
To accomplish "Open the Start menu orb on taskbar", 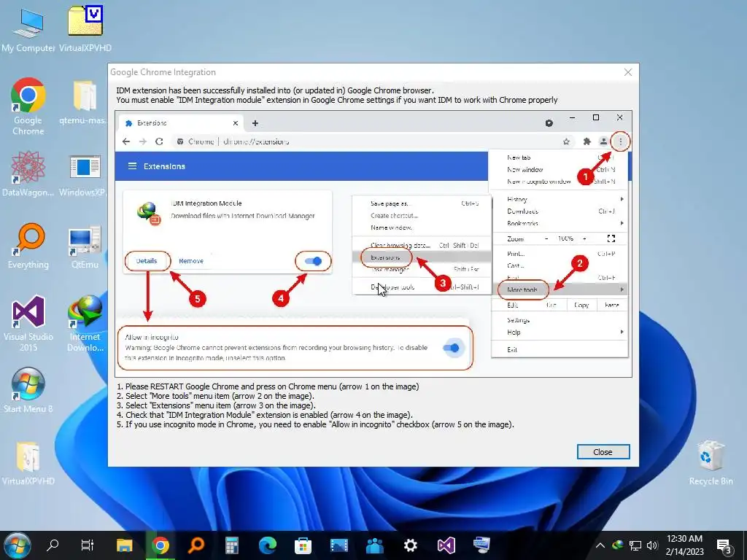I will click(x=18, y=545).
